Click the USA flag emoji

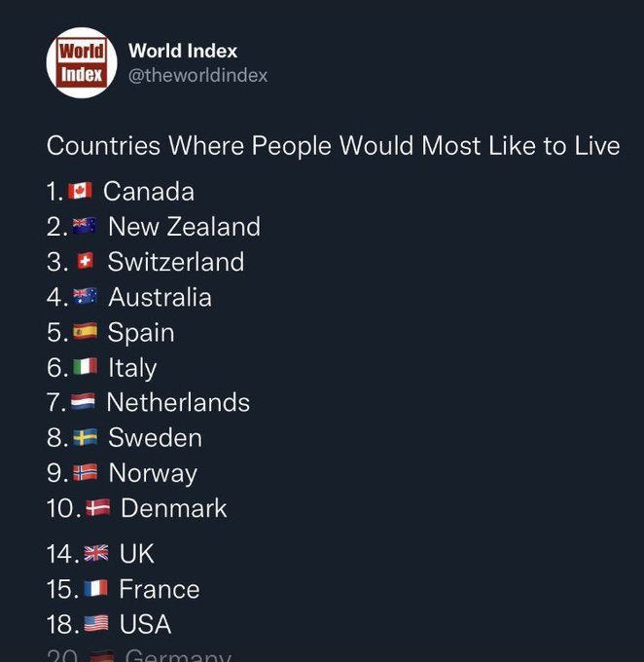96,624
